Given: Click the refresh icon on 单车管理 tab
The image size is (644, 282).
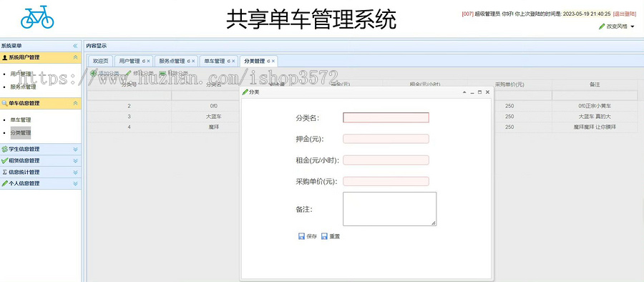Looking at the screenshot, I should (x=228, y=62).
